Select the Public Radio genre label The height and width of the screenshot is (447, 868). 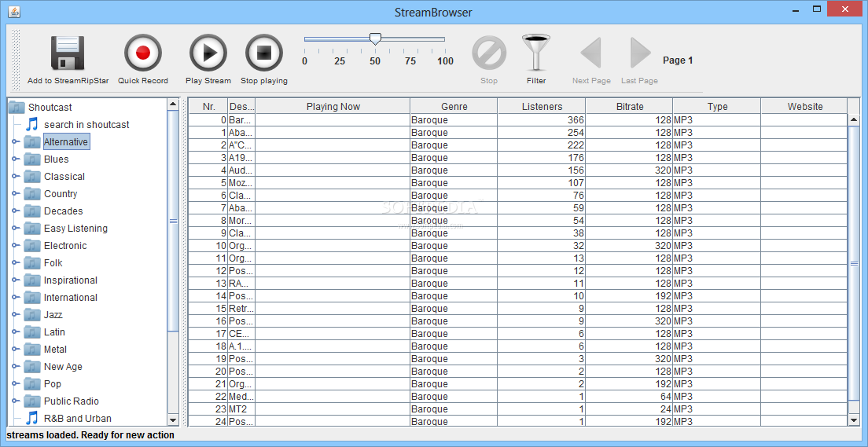72,401
